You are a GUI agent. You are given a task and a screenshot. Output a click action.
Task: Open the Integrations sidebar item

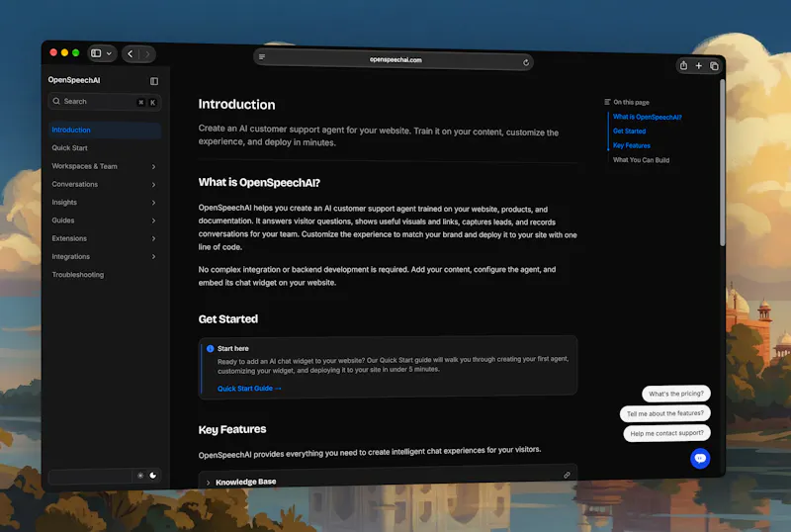pyautogui.click(x=70, y=256)
